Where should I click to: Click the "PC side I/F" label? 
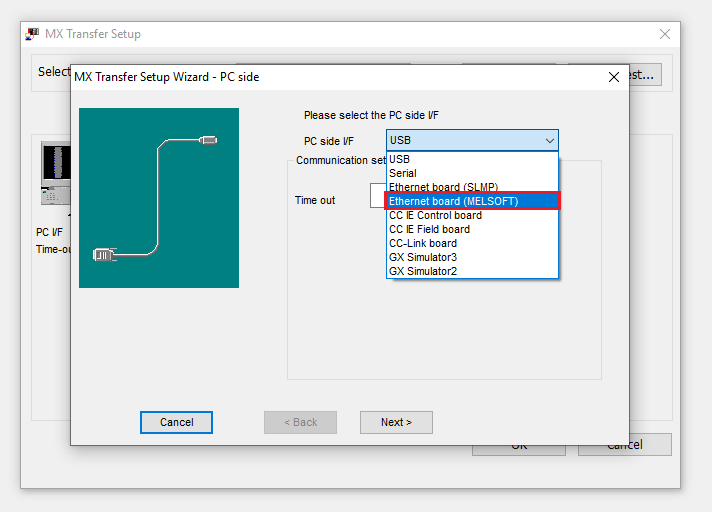click(x=329, y=141)
